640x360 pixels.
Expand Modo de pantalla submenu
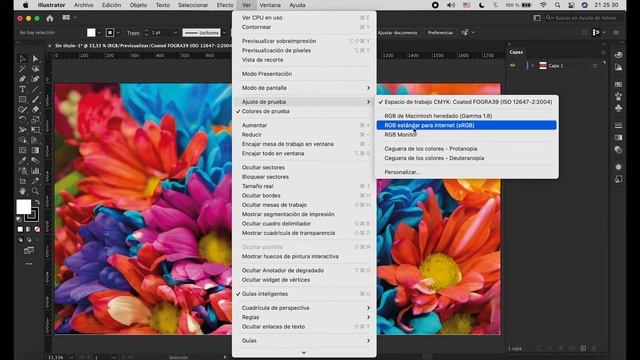(304, 88)
